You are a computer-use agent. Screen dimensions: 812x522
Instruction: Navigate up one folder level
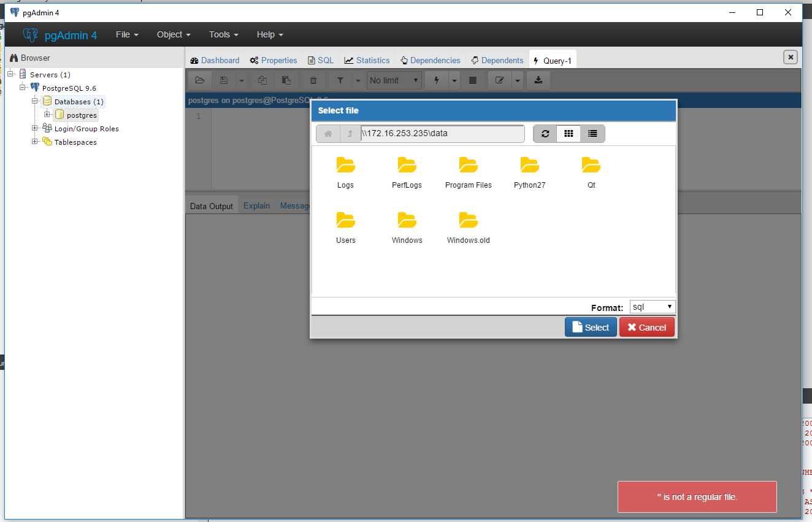tap(350, 134)
